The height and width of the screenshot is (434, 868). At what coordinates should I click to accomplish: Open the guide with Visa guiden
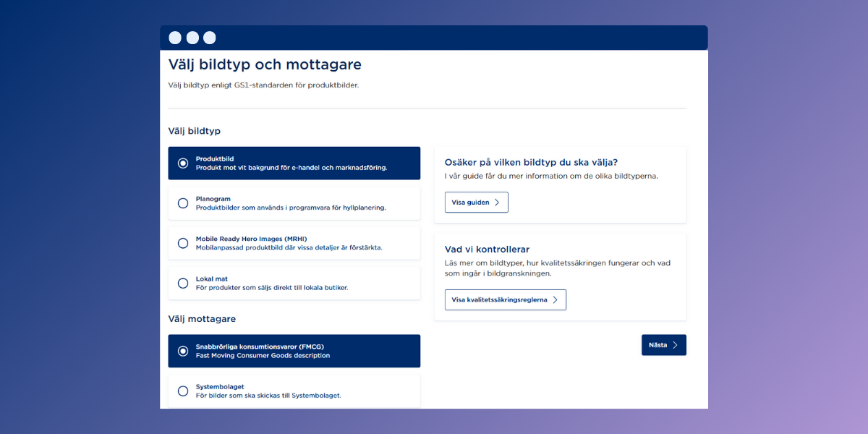[x=476, y=203]
